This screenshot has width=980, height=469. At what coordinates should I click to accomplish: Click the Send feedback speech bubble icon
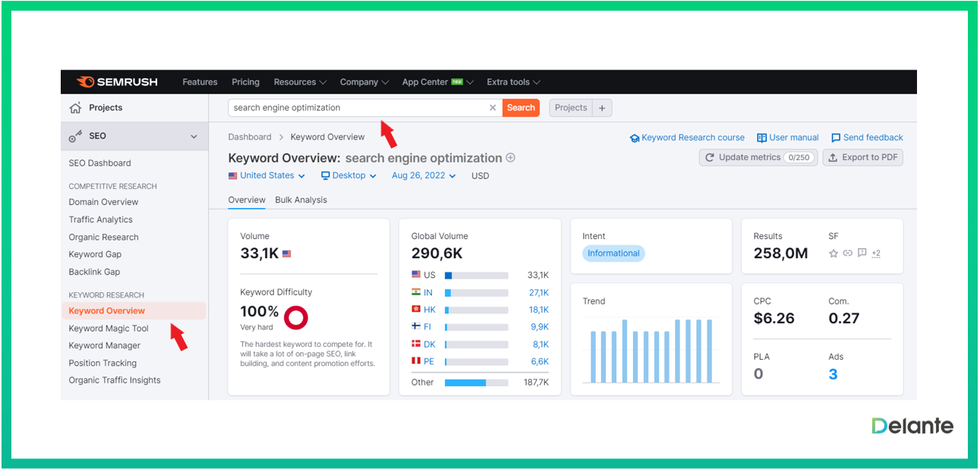point(836,138)
